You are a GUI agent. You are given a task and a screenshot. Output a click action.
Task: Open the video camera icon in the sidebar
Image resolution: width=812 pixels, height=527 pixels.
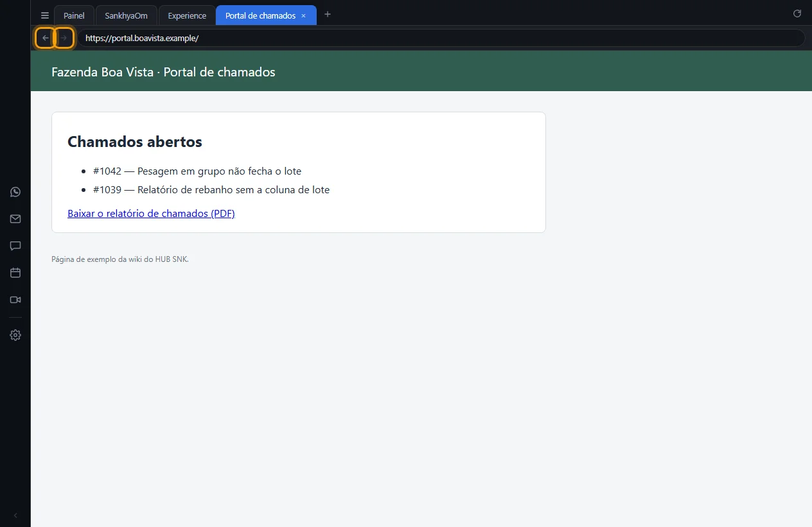(15, 300)
